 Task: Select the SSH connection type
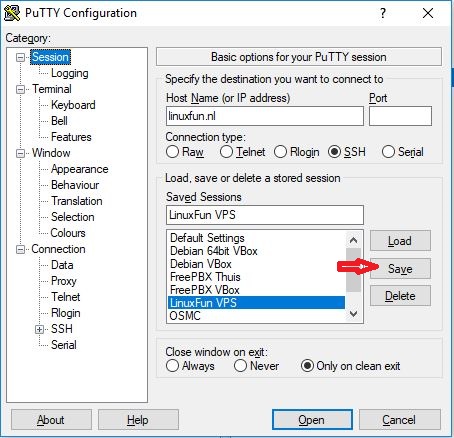pos(334,152)
